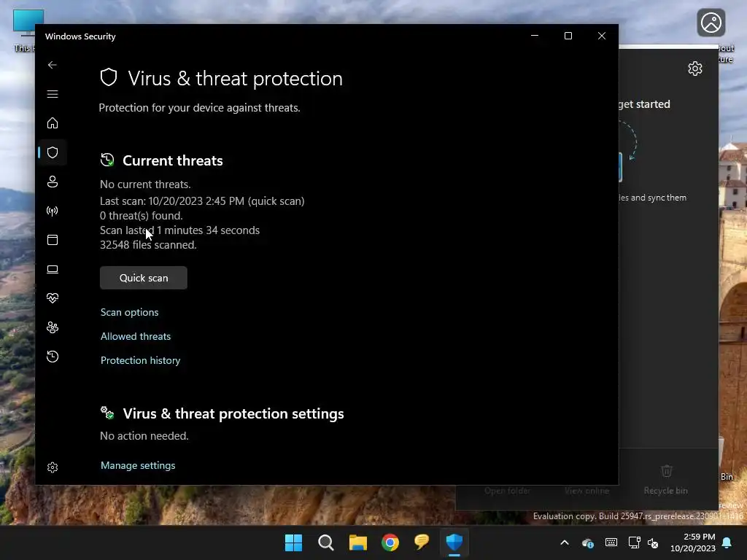Open Account protection sidebar icon

pyautogui.click(x=53, y=182)
